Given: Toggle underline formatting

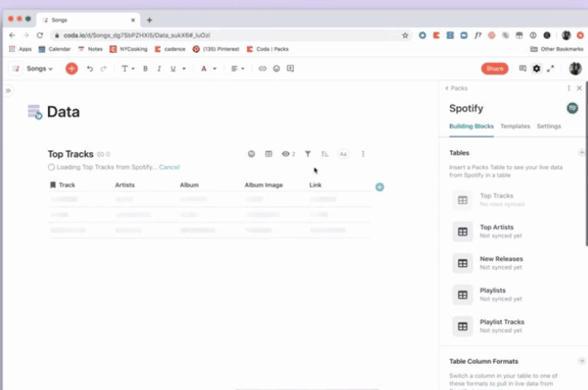Looking at the screenshot, I should coord(173,69).
